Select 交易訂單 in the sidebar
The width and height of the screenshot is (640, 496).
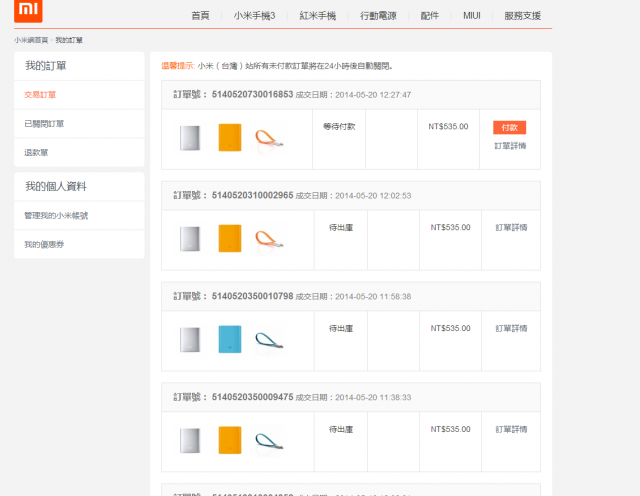coord(40,95)
